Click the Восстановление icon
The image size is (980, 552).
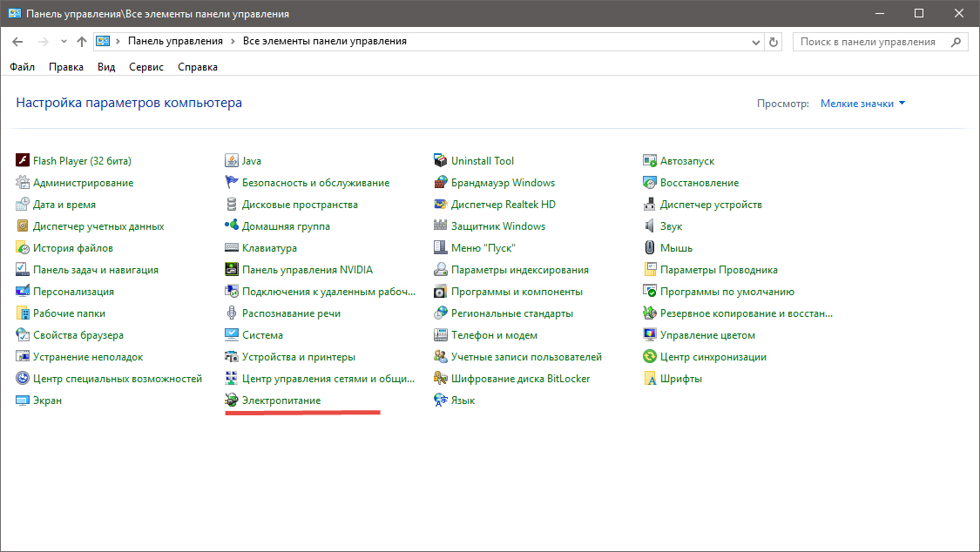649,182
